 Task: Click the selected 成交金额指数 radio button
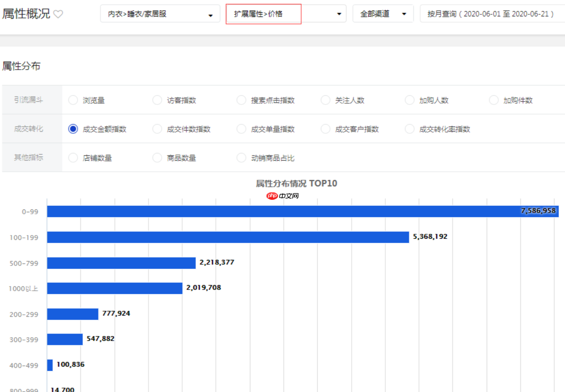[x=73, y=129]
